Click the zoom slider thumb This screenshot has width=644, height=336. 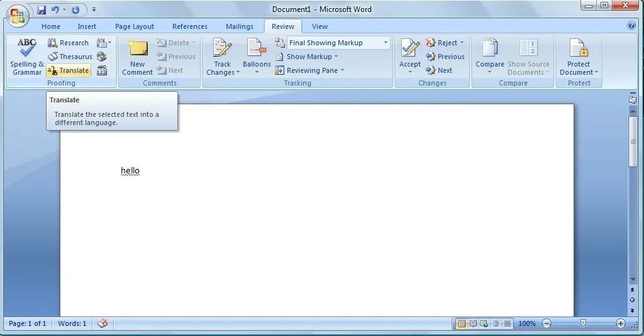pyautogui.click(x=583, y=323)
